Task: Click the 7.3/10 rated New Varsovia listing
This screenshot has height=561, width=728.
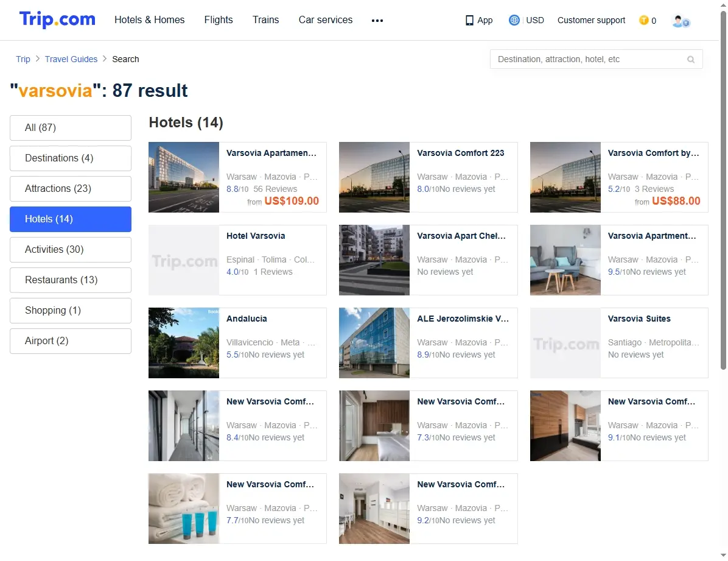Action: click(428, 426)
